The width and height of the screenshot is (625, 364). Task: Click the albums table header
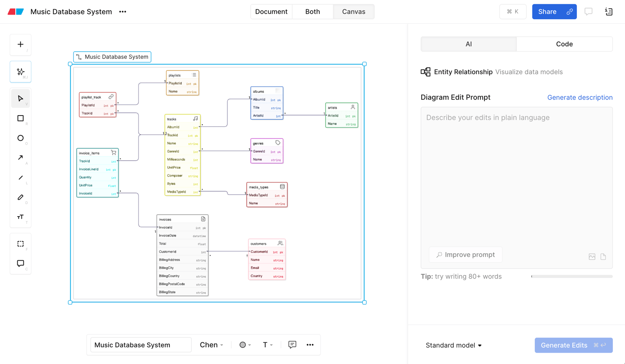(267, 91)
